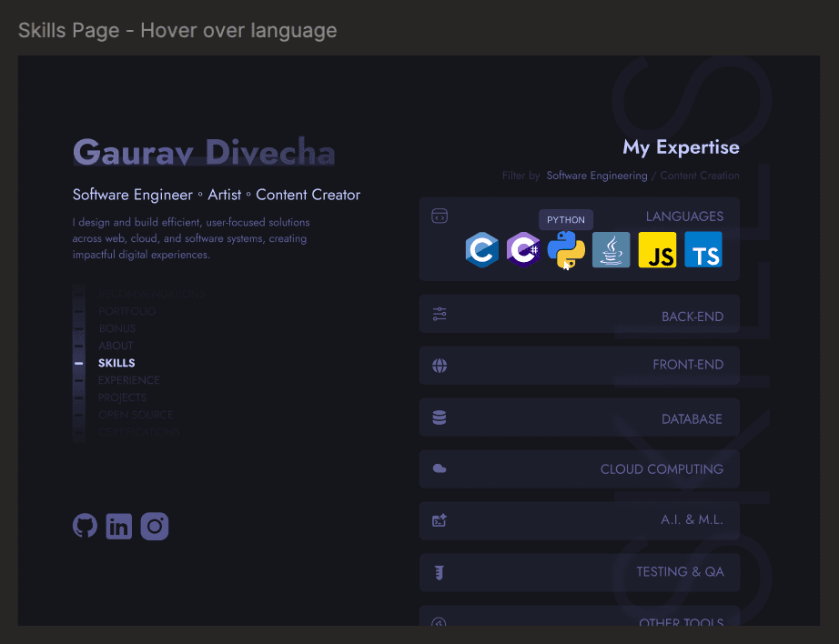Expand the OTHER TOOLS skills section
The width and height of the screenshot is (839, 644).
point(580,616)
